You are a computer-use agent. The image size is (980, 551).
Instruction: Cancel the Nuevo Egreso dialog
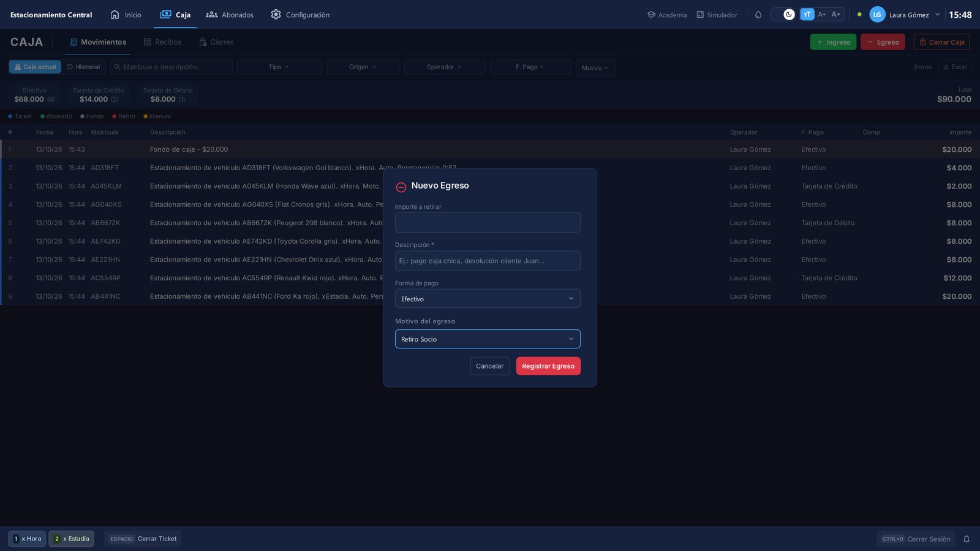click(x=489, y=366)
